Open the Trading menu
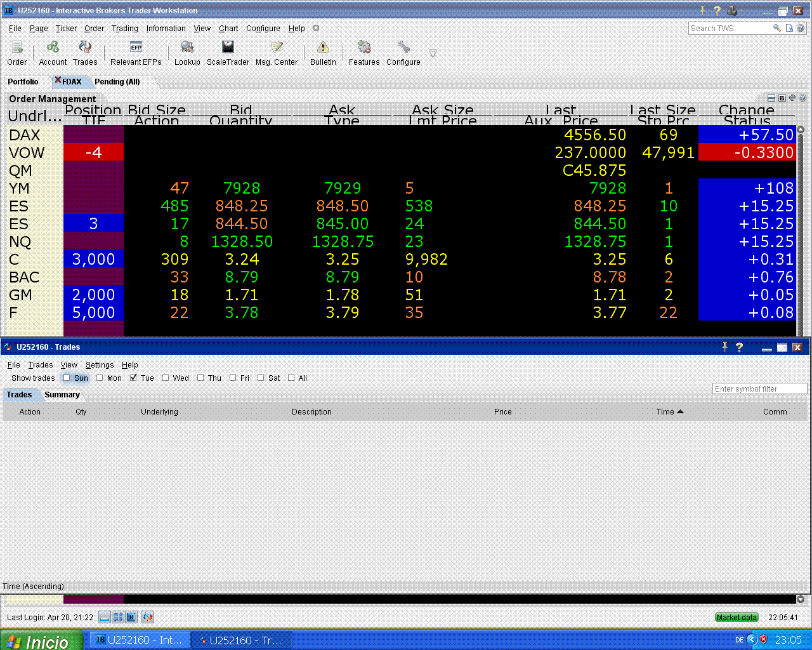The image size is (812, 650). point(125,29)
